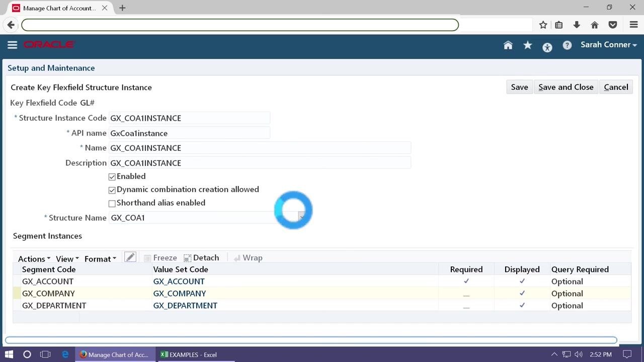Open the Favorites star in the Oracle header
The width and height of the screenshot is (644, 362).
(528, 45)
